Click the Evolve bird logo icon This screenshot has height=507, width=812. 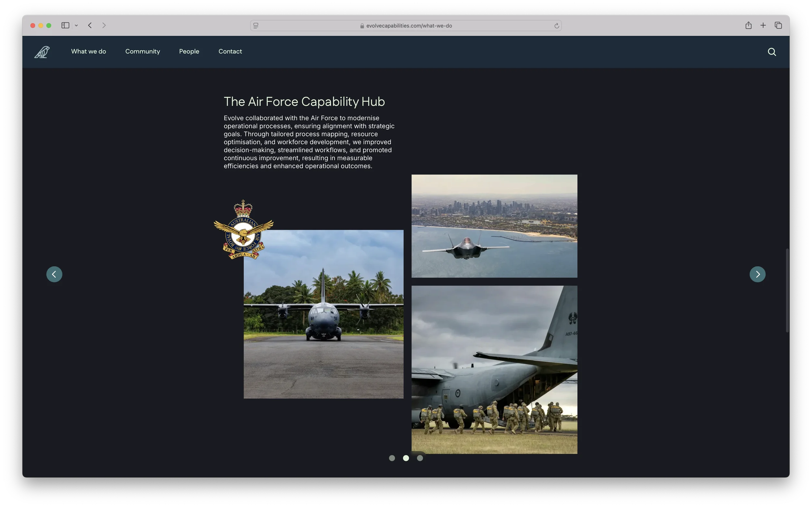(x=42, y=52)
